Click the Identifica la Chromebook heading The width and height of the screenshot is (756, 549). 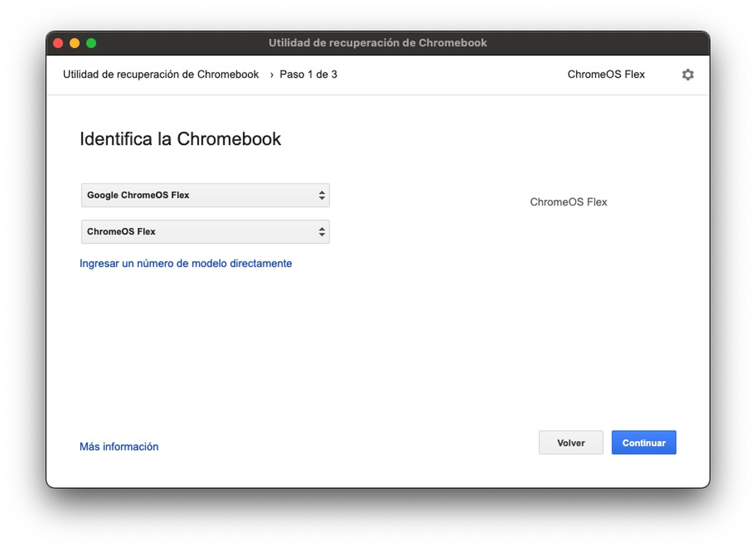pyautogui.click(x=180, y=139)
